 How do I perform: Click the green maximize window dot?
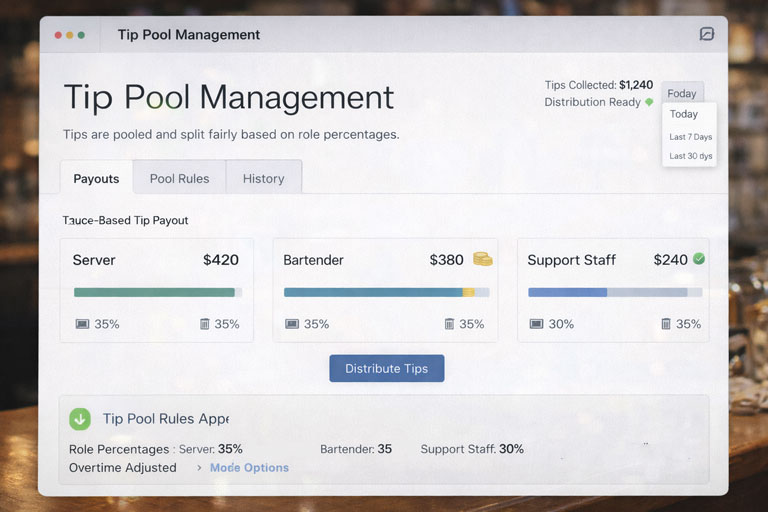coord(81,35)
